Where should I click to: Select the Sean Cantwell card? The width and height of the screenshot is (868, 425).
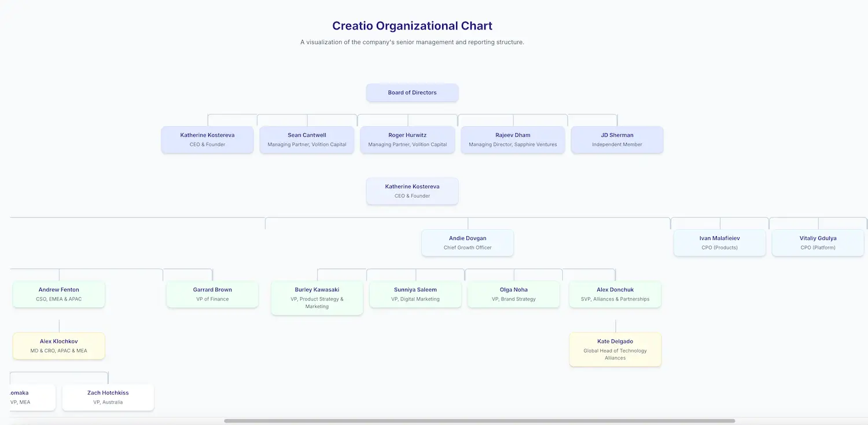click(307, 140)
